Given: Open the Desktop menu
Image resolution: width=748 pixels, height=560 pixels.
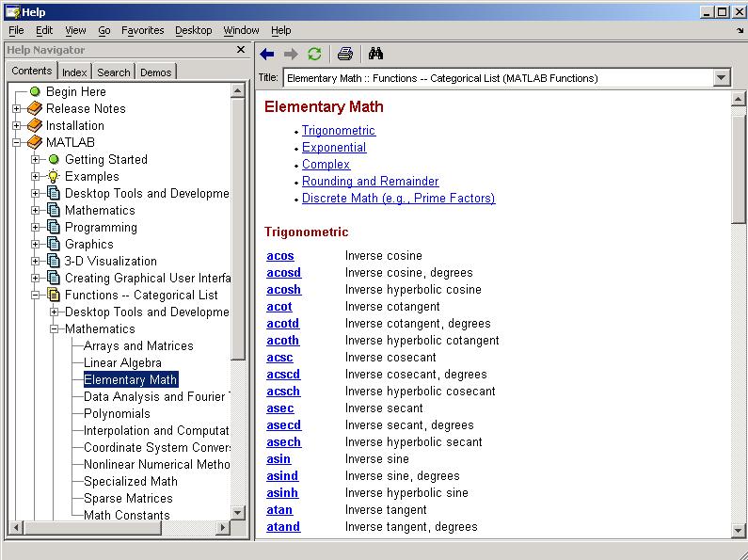Looking at the screenshot, I should [193, 30].
